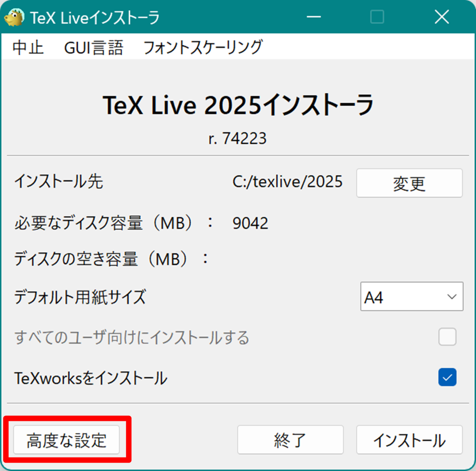Click the ディスクの空き容量 (MB) label
The height and width of the screenshot is (471, 476).
(111, 260)
